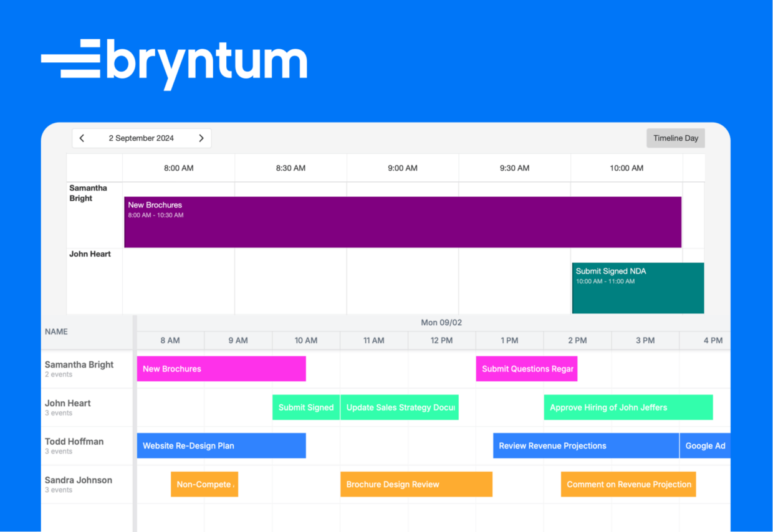Click the Non-Compete orange event
This screenshot has width=773, height=532.
click(x=204, y=485)
